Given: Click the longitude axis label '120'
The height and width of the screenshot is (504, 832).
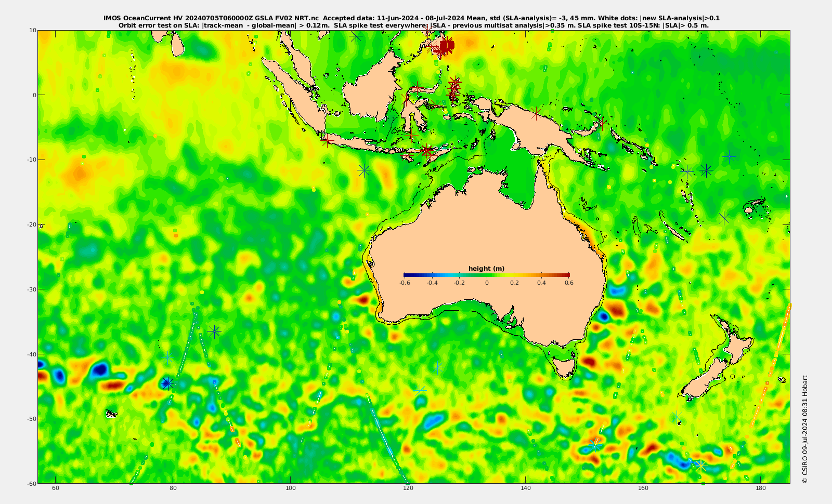Looking at the screenshot, I should tap(408, 488).
